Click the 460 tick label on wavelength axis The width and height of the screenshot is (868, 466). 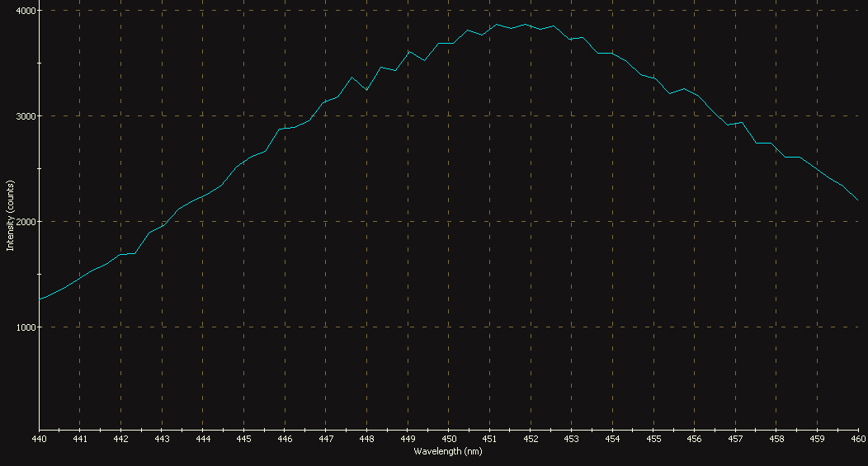(857, 440)
